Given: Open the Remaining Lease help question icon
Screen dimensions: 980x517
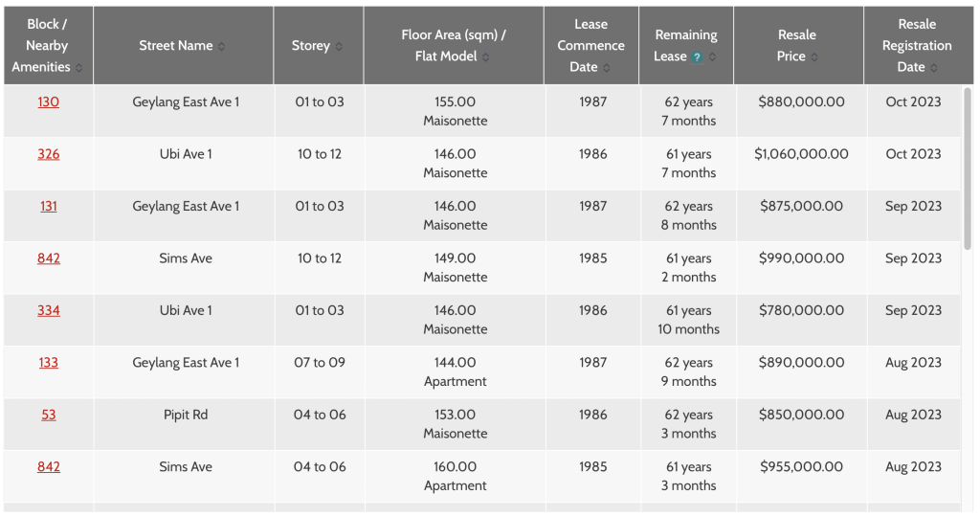Looking at the screenshot, I should (697, 56).
